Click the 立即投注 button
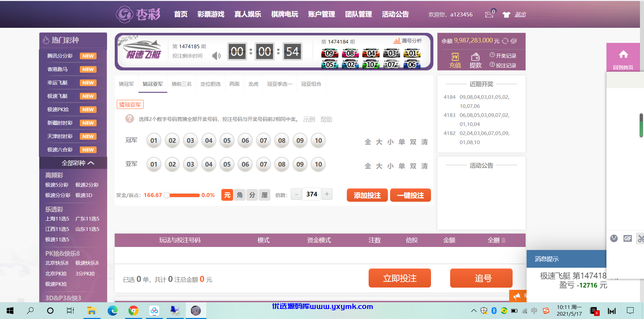The width and height of the screenshot is (644, 319). 400,278
